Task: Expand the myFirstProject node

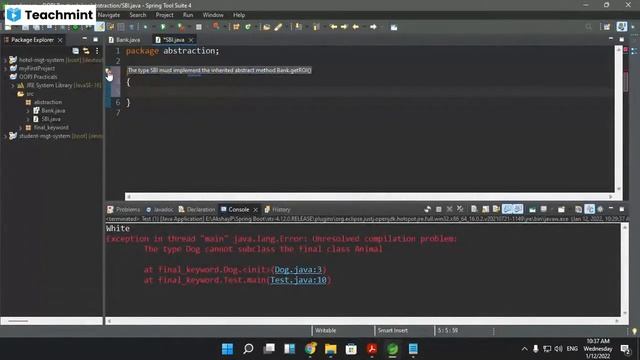Action: [6, 68]
